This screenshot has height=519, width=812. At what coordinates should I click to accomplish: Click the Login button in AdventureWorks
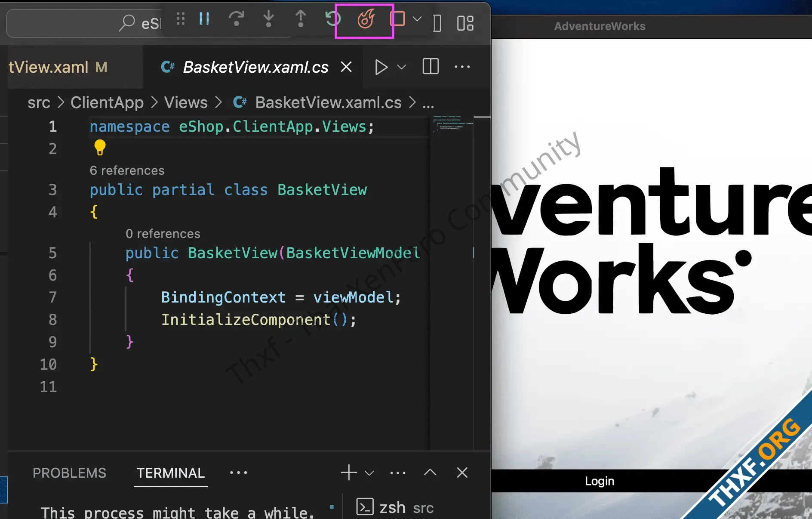coord(600,481)
